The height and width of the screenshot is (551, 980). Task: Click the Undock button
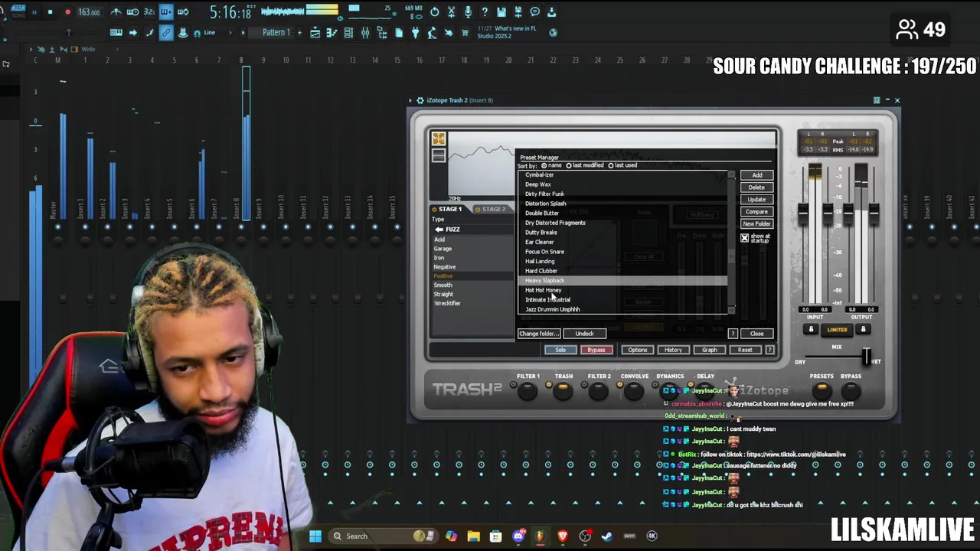pos(584,334)
